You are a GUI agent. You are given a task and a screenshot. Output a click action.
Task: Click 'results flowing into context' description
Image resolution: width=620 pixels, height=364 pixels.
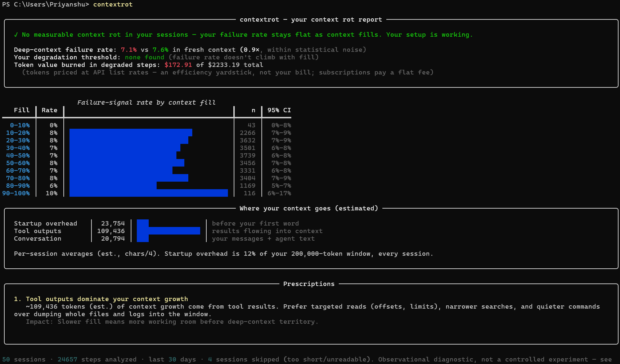point(268,231)
